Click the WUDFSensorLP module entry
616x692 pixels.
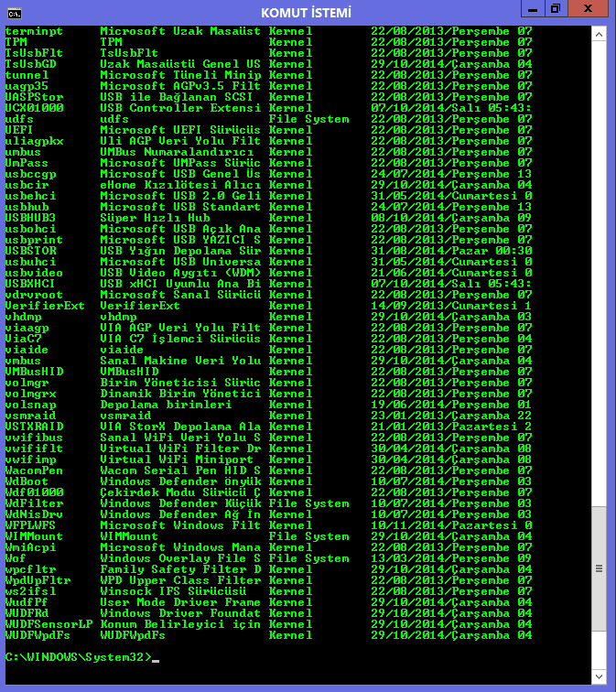[49, 624]
